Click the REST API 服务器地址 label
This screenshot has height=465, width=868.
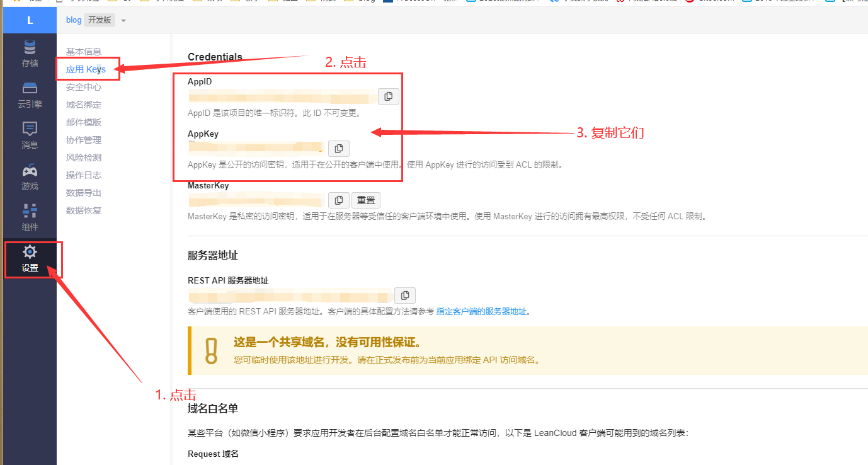(228, 280)
